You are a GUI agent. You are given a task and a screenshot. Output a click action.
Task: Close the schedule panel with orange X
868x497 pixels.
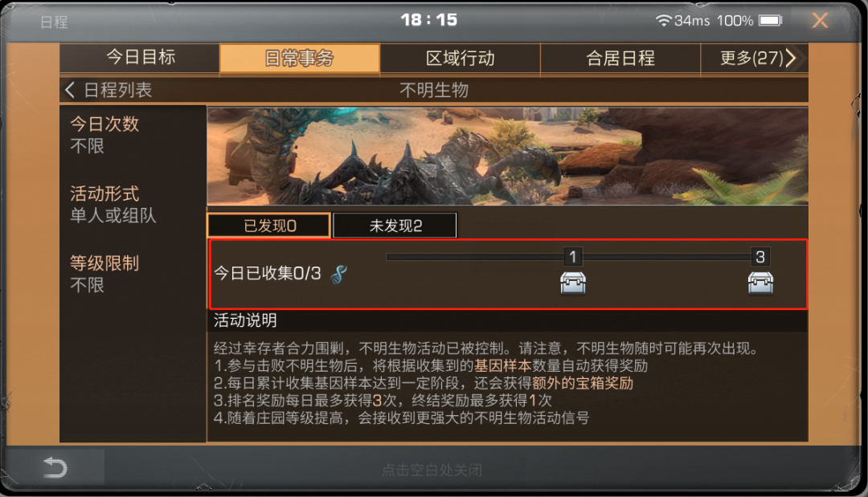pyautogui.click(x=820, y=20)
